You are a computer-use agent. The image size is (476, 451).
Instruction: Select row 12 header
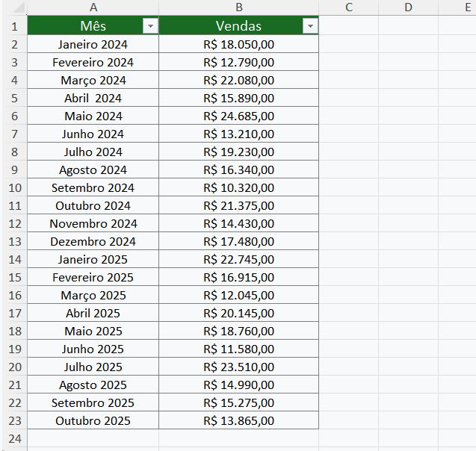[13, 223]
